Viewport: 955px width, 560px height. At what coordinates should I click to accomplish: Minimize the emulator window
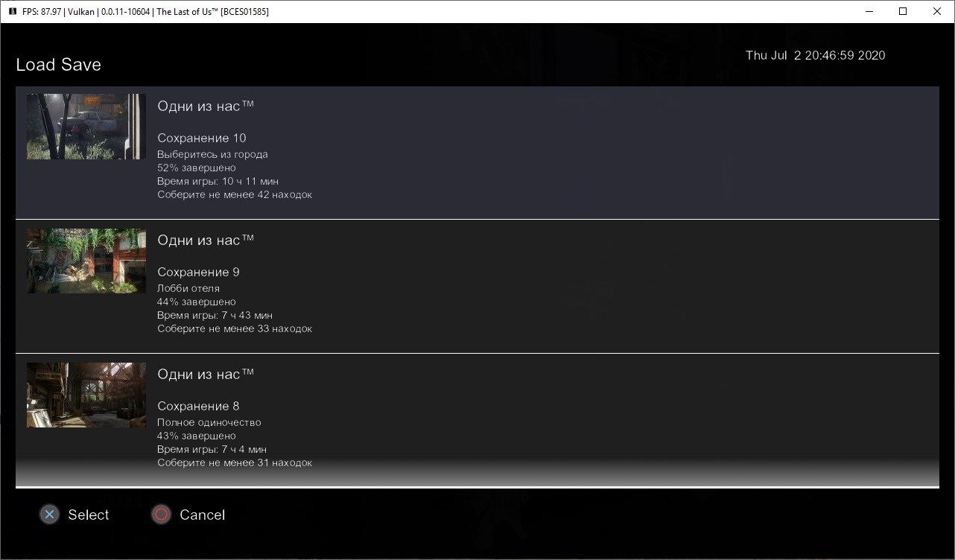tap(869, 11)
